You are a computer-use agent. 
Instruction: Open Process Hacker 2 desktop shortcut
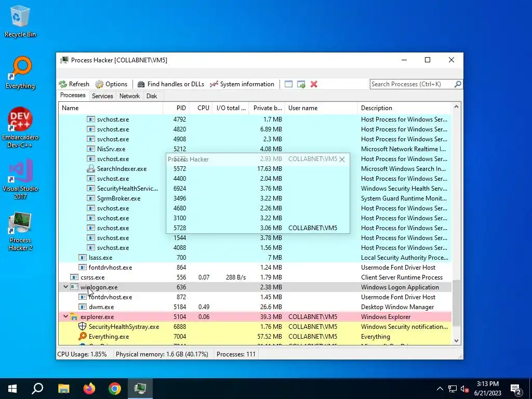pos(20,231)
